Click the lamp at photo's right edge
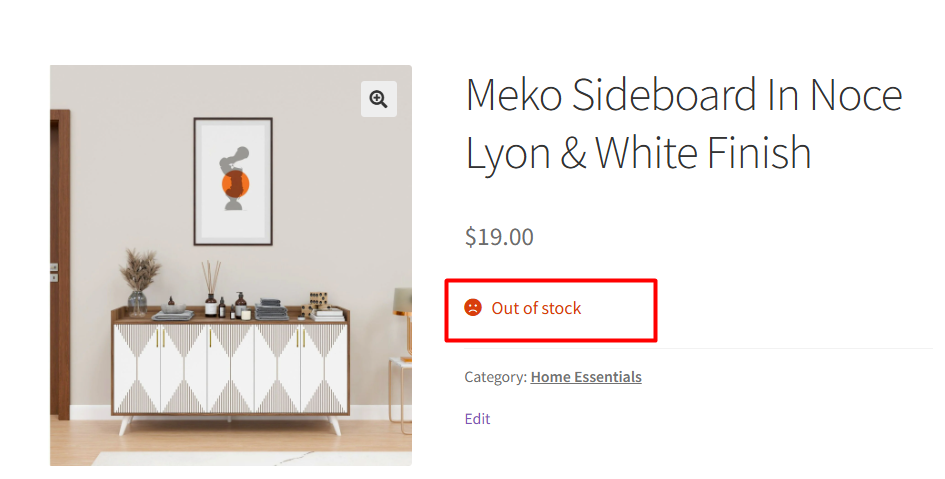 click(x=403, y=303)
